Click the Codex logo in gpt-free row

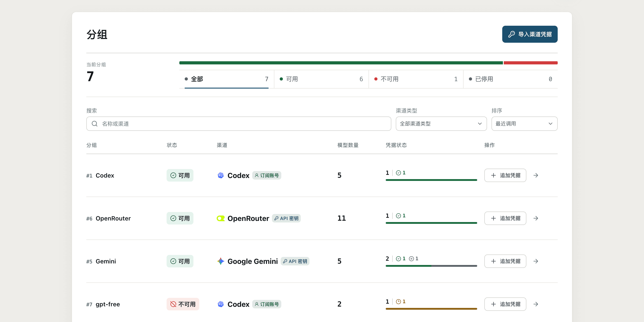[220, 304]
